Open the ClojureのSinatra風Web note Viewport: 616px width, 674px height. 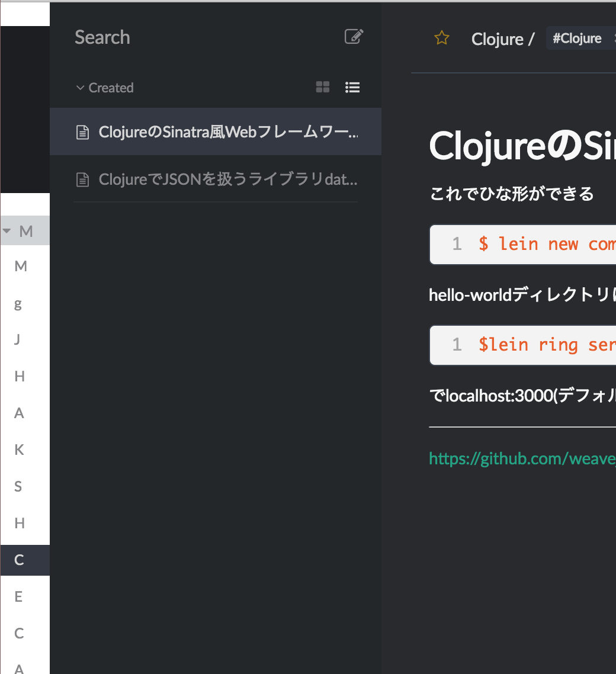click(216, 131)
